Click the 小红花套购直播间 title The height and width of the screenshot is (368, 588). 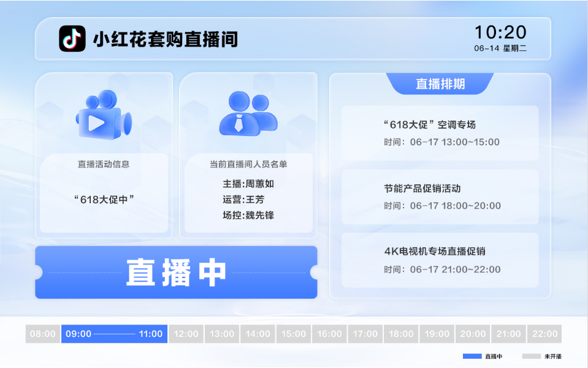pos(165,39)
